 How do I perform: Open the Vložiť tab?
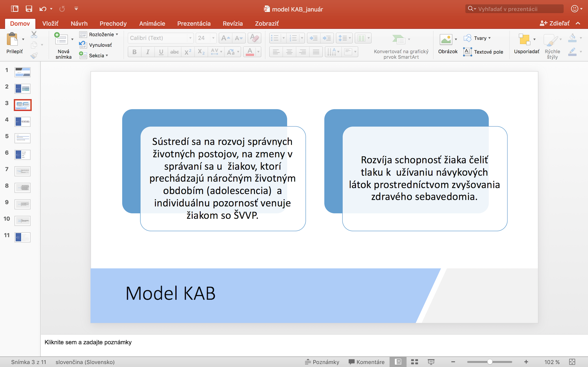tap(50, 24)
